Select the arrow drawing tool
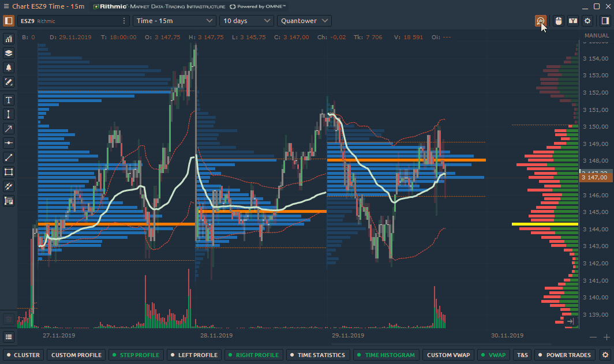Viewport: 614px width, 364px height. coord(9,129)
